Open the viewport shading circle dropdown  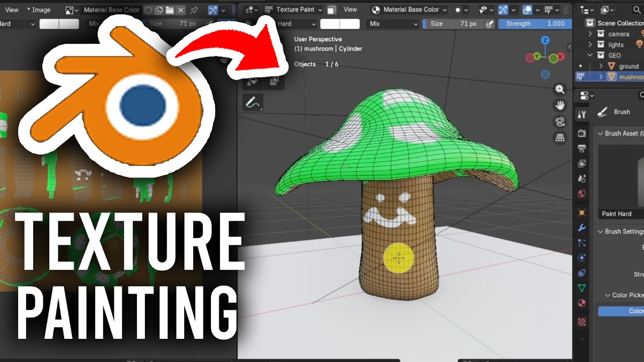tap(460, 10)
